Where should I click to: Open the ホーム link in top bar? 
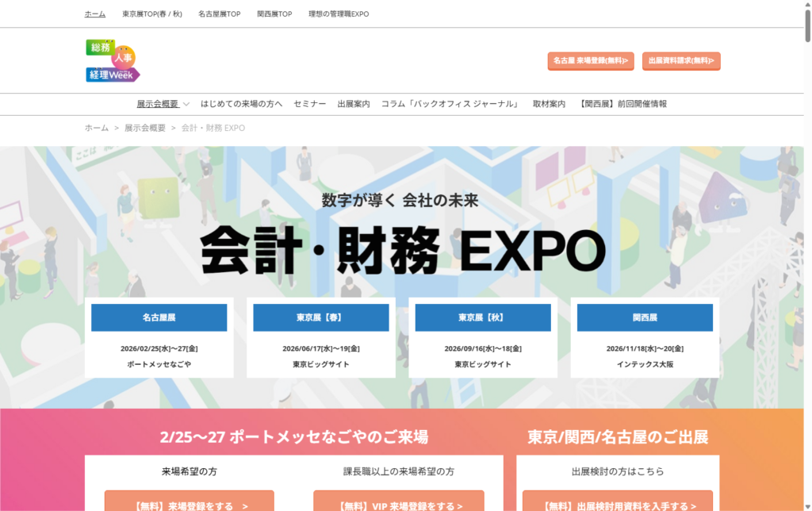coord(95,14)
